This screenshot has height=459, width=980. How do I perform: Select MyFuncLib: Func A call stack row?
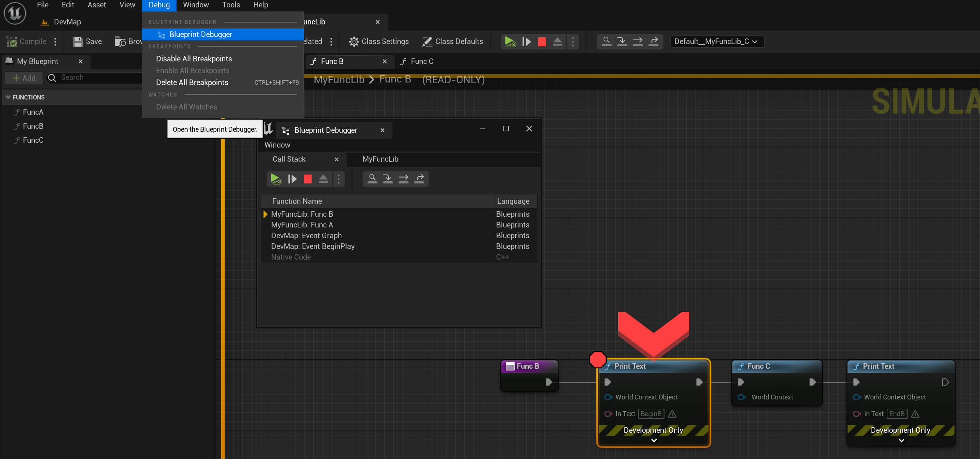[x=399, y=225]
